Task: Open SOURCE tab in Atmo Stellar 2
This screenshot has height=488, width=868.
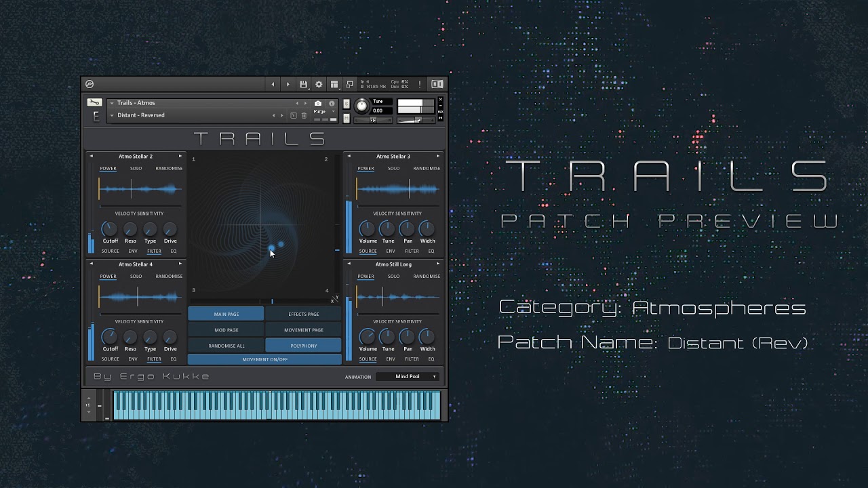Action: [x=110, y=251]
